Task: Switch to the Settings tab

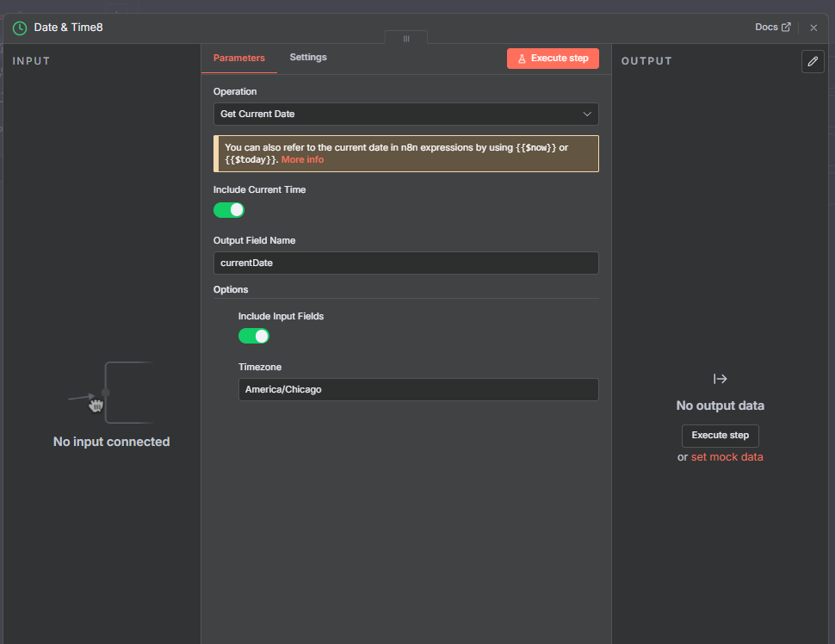Action: tap(308, 58)
